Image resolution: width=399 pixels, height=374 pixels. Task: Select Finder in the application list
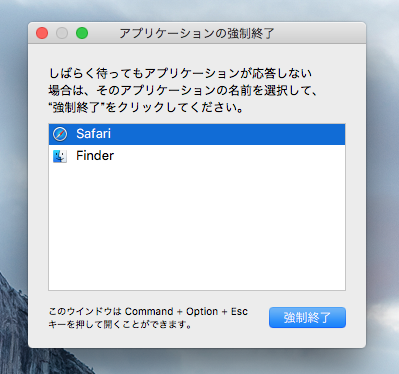197,156
